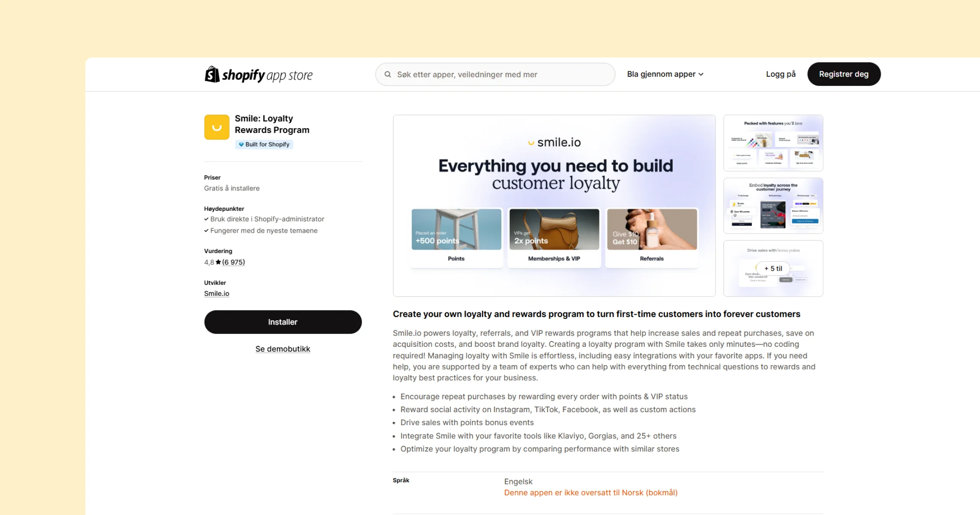Screen dimensions: 980x515
Task: Click the Built for Shopify badge
Action: click(264, 144)
